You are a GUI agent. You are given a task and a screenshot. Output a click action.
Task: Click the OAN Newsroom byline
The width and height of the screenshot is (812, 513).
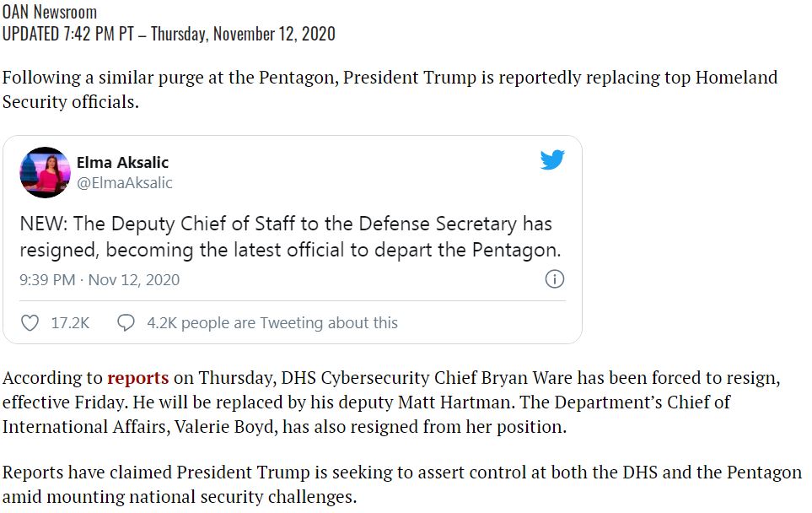tap(50, 12)
